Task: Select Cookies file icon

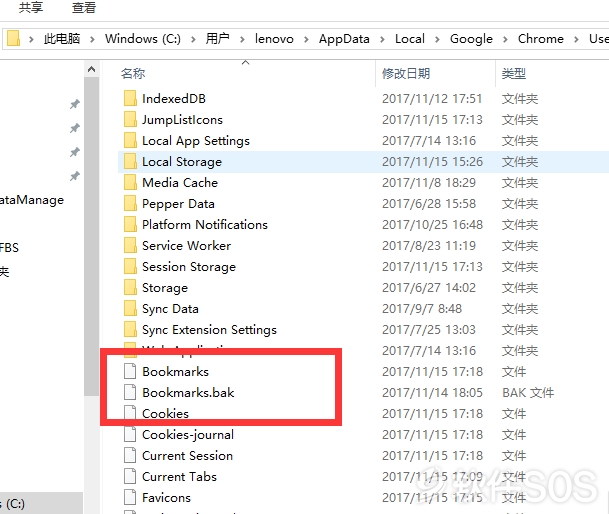Action: [130, 413]
